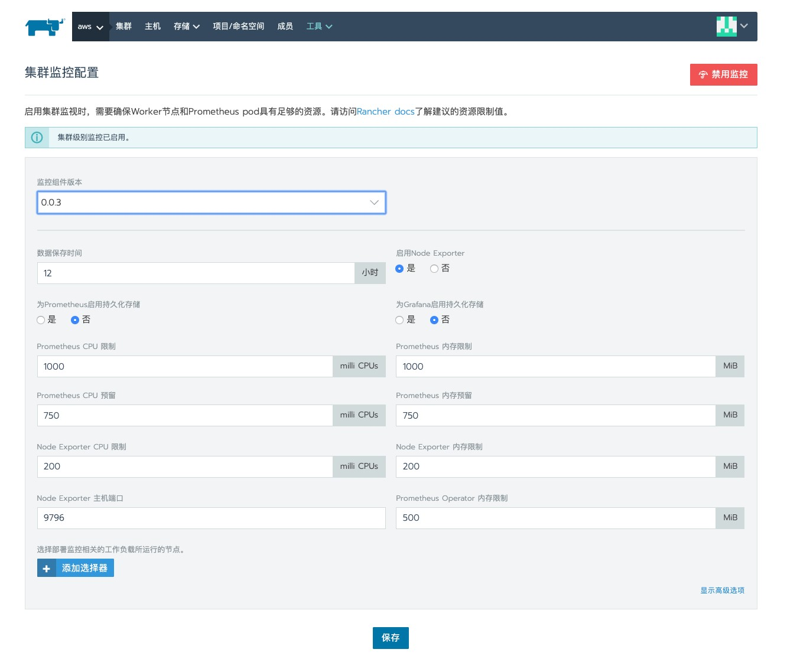
Task: Go to the 集群 menu item
Action: (x=123, y=27)
